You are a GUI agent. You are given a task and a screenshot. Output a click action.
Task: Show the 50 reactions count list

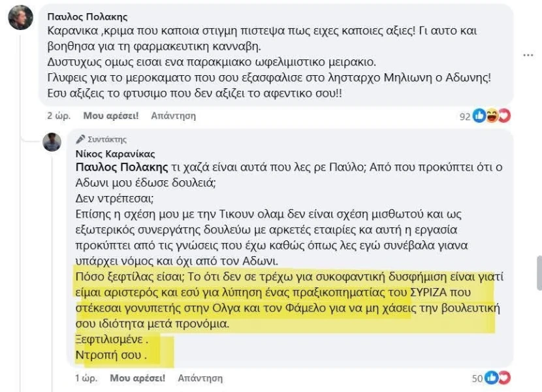point(476,378)
